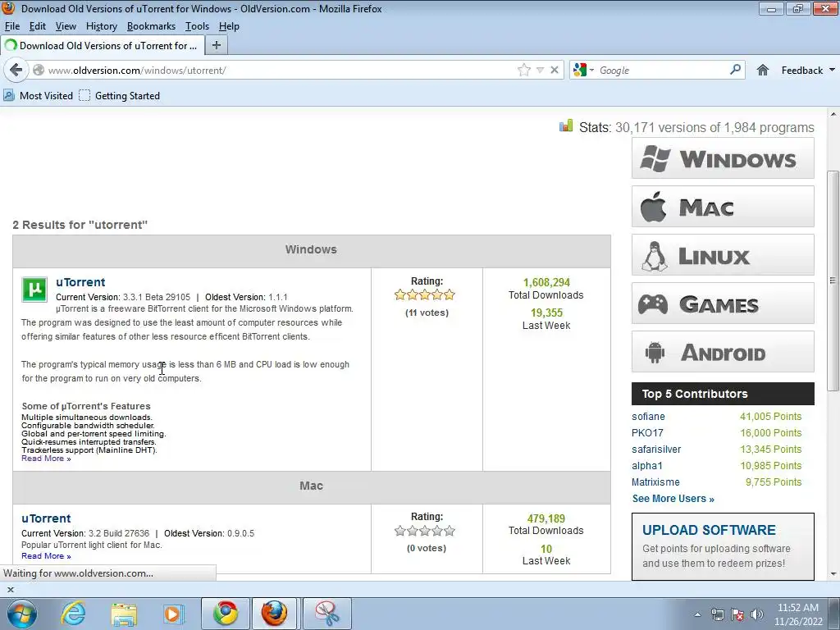The height and width of the screenshot is (630, 840).
Task: Browse the Windows software category
Action: [x=723, y=158]
